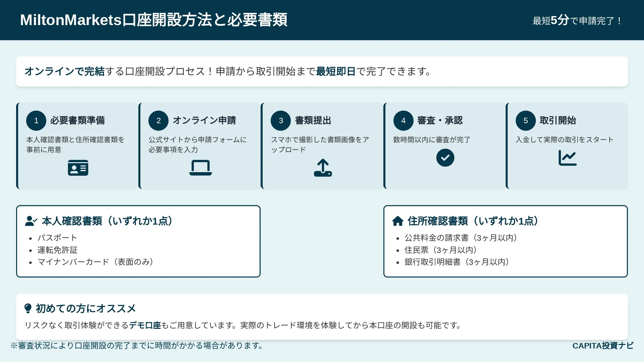Click the text 入金して実際の取引をスタート

tap(564, 140)
